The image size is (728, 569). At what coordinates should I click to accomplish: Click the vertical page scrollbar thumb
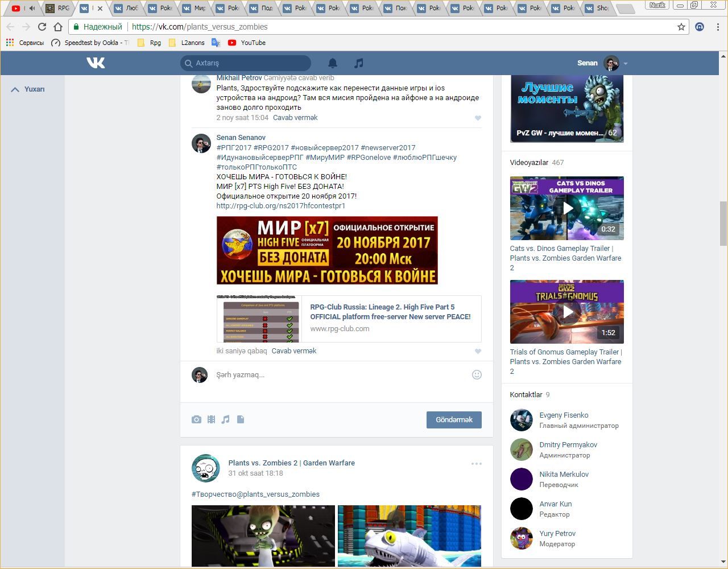[x=723, y=224]
